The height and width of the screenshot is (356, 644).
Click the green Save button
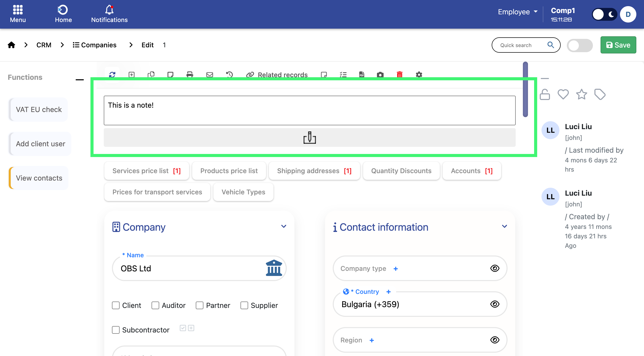pyautogui.click(x=618, y=45)
